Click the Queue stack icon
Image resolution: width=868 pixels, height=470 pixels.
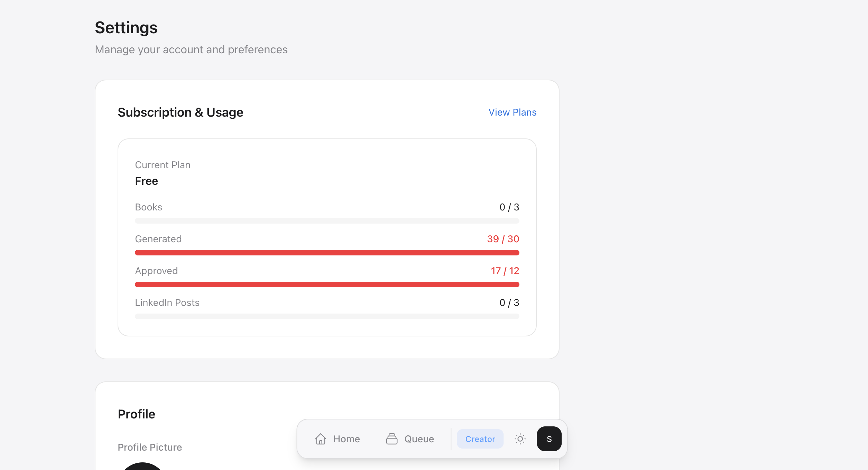pyautogui.click(x=391, y=439)
